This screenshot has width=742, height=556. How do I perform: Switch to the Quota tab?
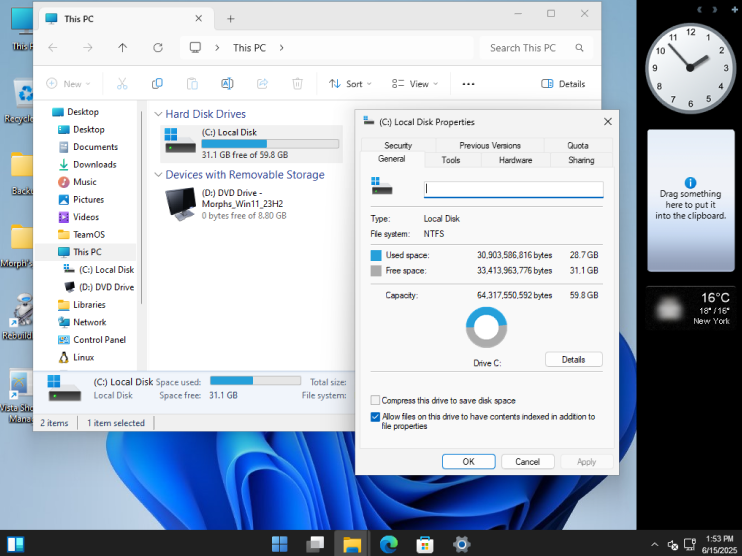578,145
